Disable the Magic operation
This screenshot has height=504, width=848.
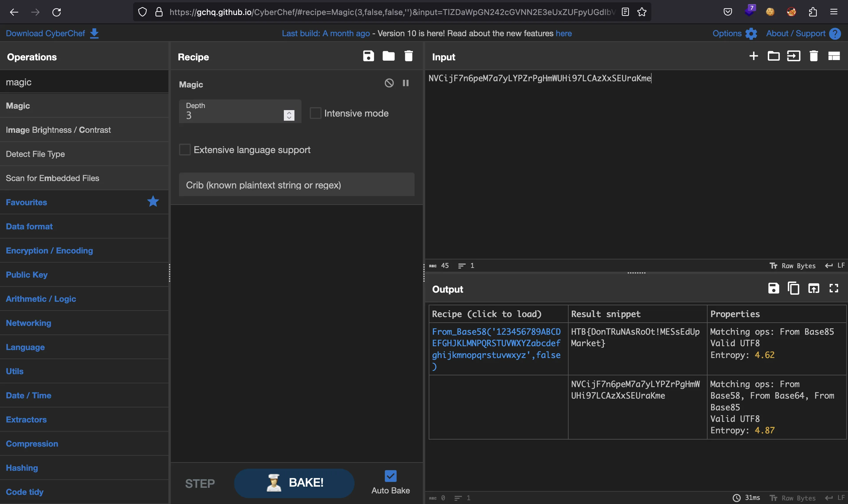click(x=389, y=83)
